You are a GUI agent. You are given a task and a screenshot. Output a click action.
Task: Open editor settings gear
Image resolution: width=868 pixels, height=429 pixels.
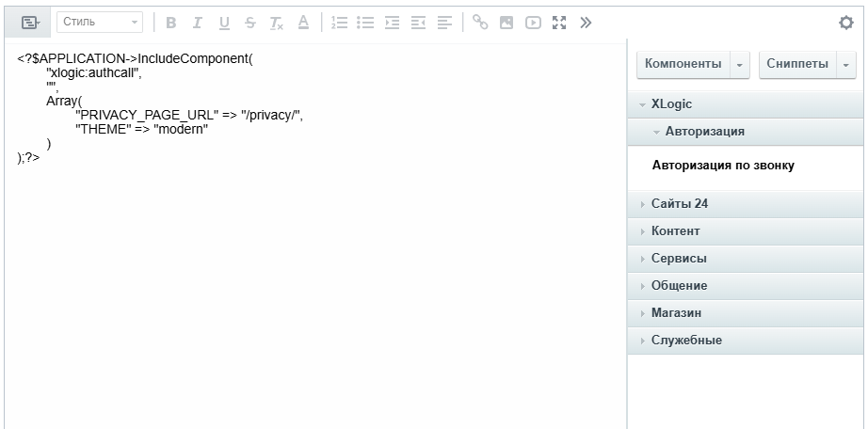click(845, 22)
